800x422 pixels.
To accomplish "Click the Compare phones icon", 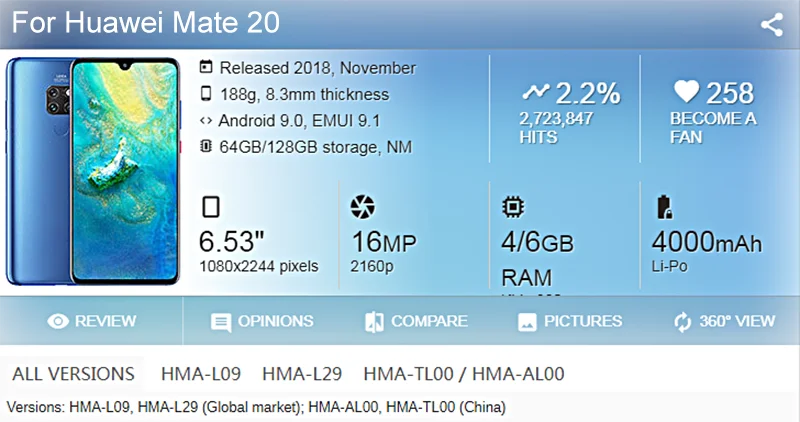I will pyautogui.click(x=374, y=322).
